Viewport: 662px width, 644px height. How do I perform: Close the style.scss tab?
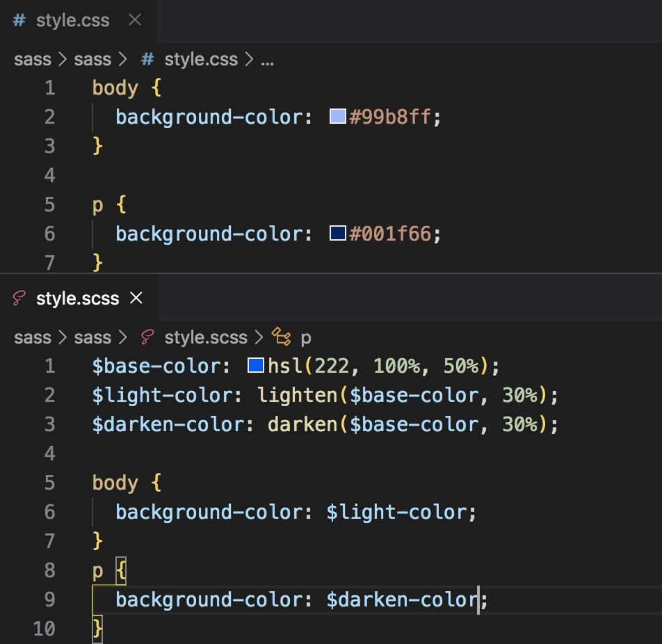click(x=136, y=298)
